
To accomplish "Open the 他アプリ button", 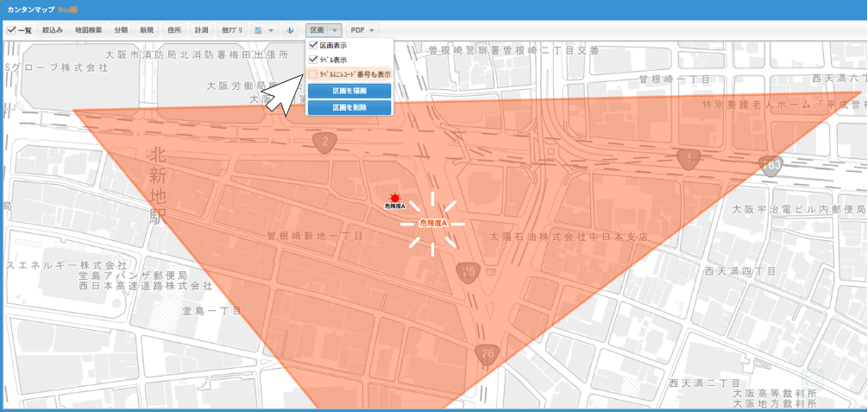I will point(231,30).
